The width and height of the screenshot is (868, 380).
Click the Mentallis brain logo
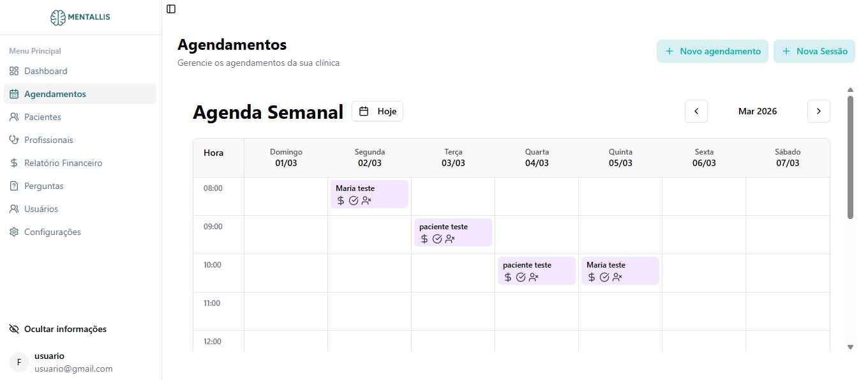tap(59, 17)
